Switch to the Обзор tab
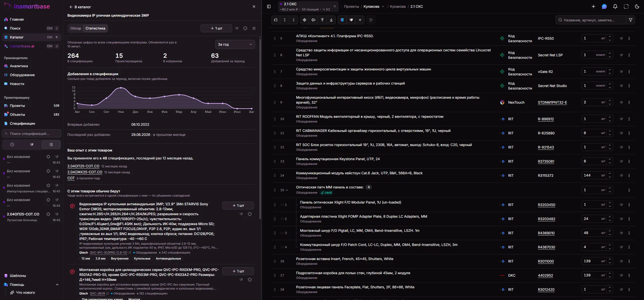644x300 pixels. tap(75, 28)
